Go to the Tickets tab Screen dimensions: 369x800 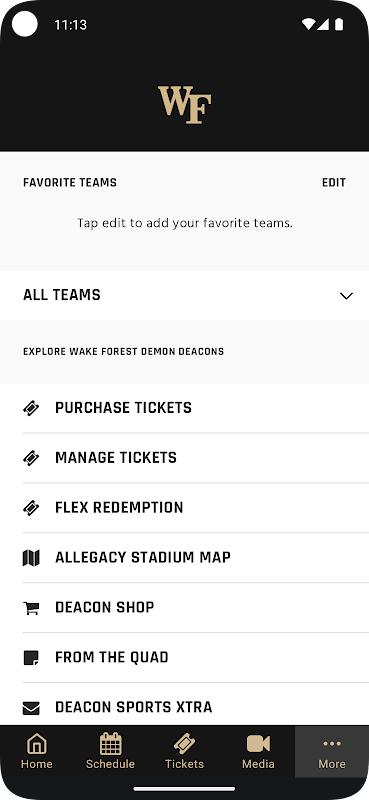(184, 751)
